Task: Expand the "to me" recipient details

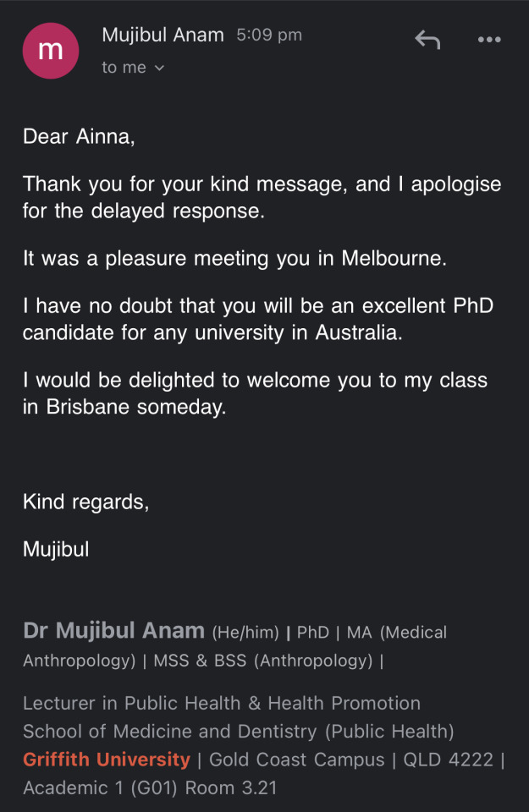Action: 133,68
